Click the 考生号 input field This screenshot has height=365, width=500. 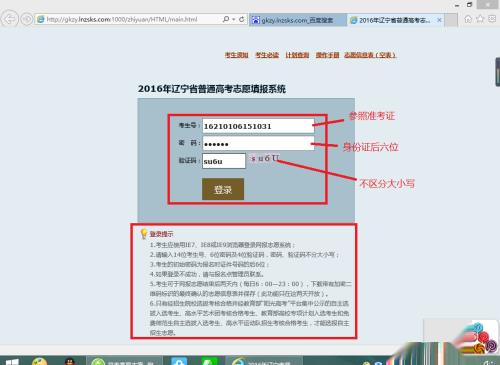coord(258,126)
